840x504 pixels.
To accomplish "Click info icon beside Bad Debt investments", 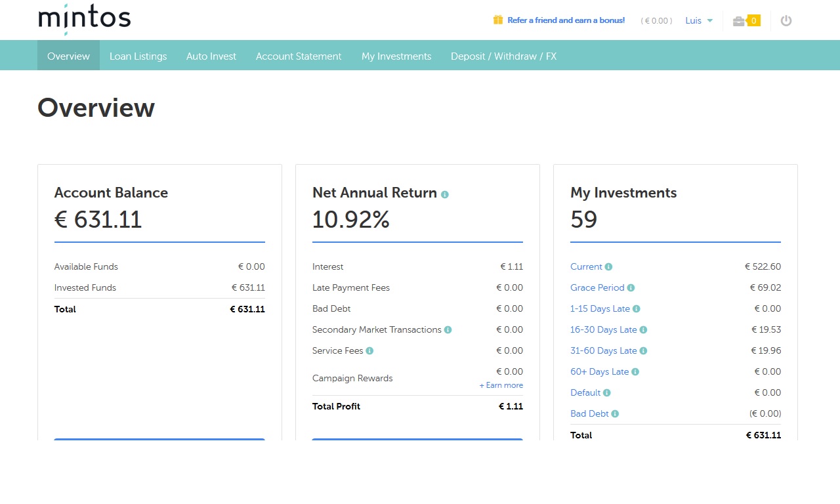I will click(x=615, y=414).
